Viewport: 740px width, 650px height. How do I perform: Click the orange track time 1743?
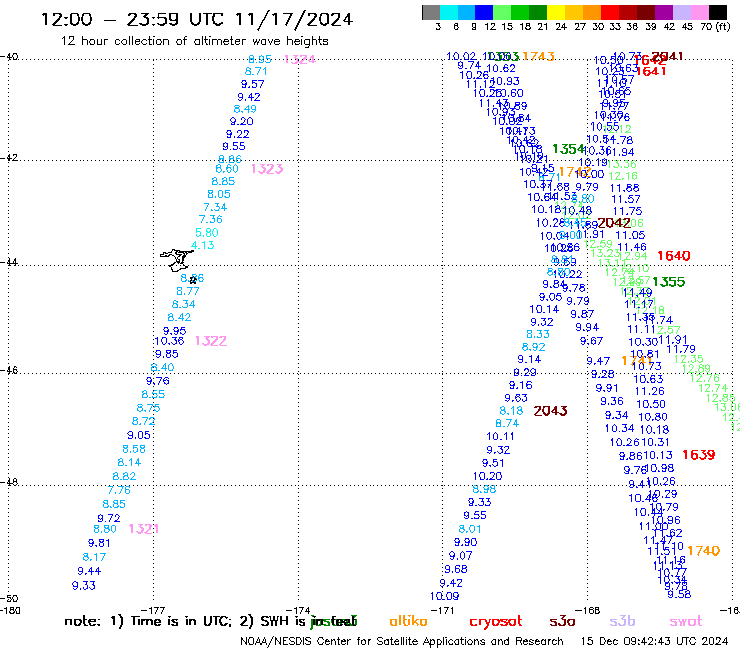pyautogui.click(x=538, y=57)
